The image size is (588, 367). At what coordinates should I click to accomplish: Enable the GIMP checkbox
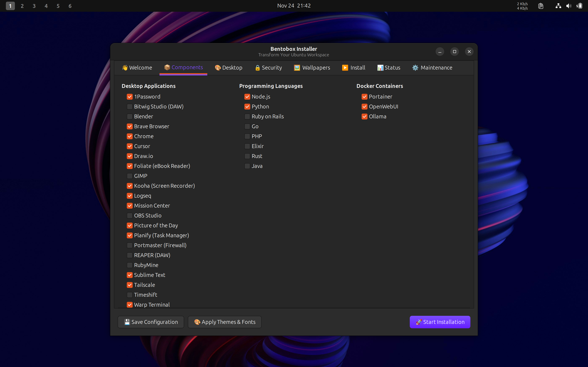(x=130, y=176)
